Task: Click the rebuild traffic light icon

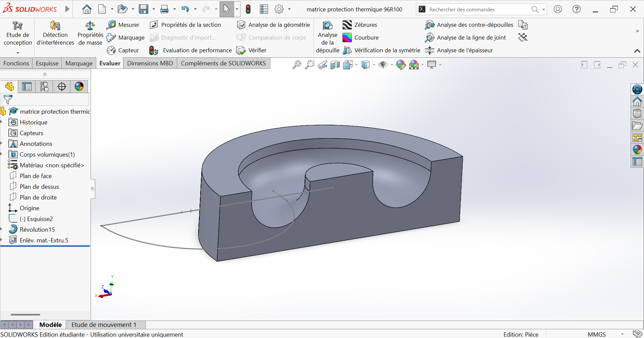Action: click(248, 9)
